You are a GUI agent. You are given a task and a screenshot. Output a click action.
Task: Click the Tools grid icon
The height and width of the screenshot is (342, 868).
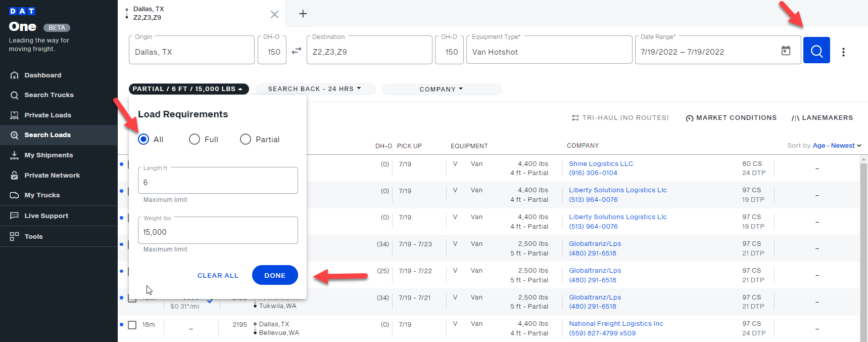tap(14, 236)
